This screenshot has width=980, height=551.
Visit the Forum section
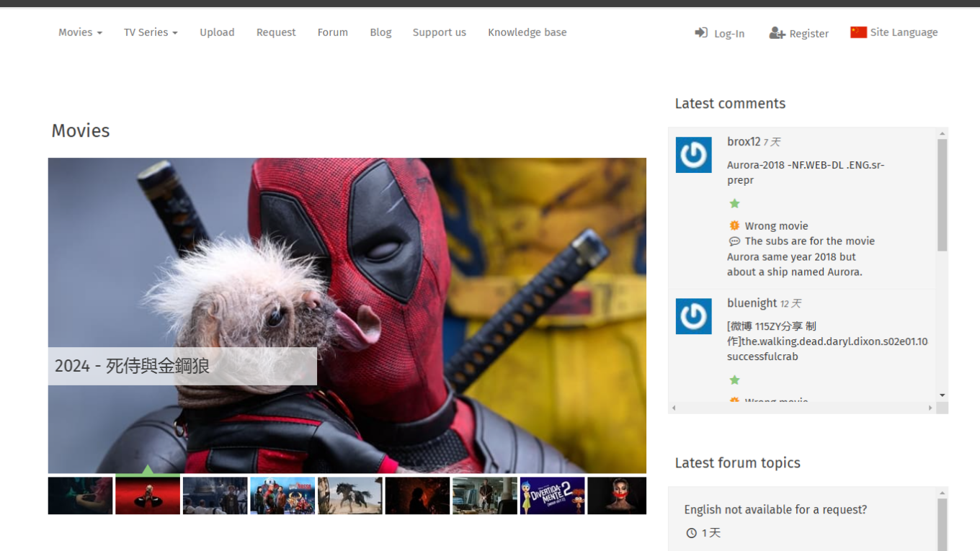click(333, 32)
